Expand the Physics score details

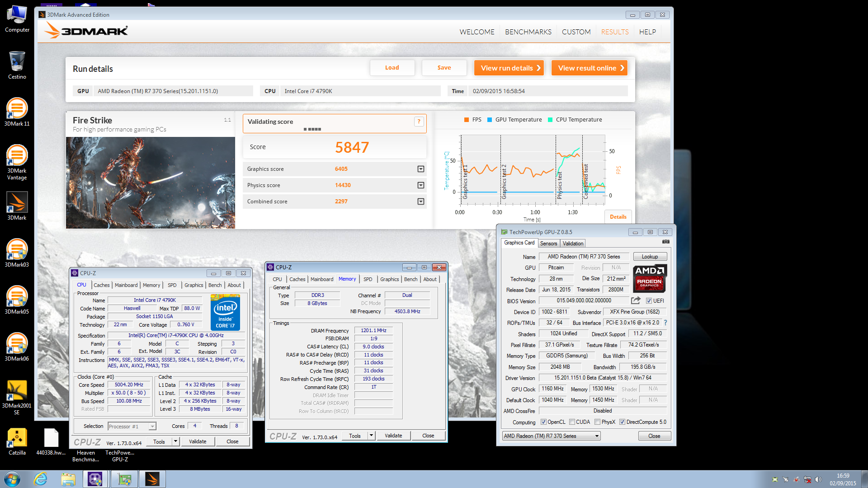(x=421, y=185)
